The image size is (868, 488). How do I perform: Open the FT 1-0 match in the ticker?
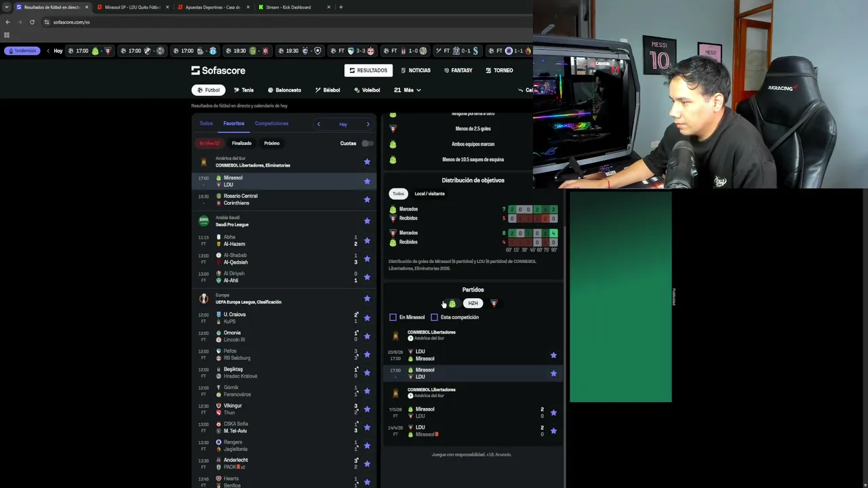point(405,51)
